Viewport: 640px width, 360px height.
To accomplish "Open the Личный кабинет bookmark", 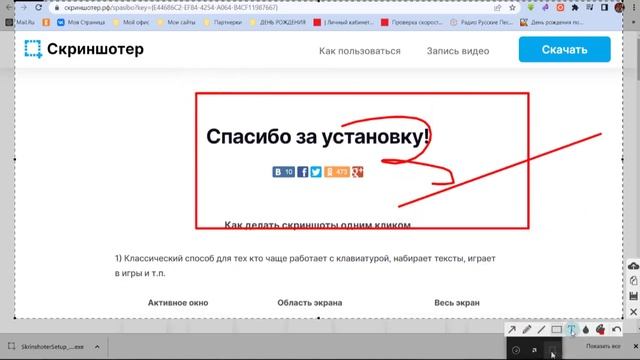I will [344, 22].
